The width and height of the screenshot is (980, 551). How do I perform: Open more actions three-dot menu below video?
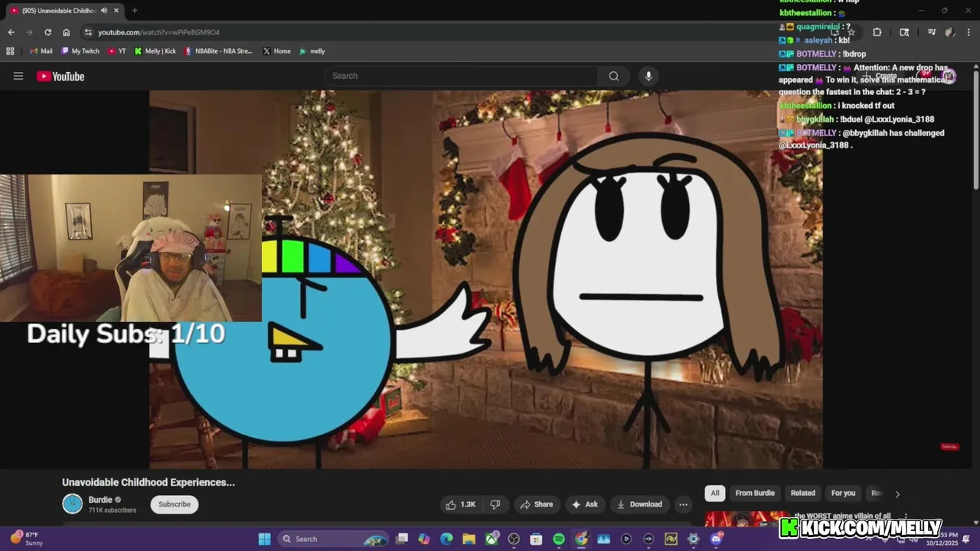pyautogui.click(x=683, y=504)
